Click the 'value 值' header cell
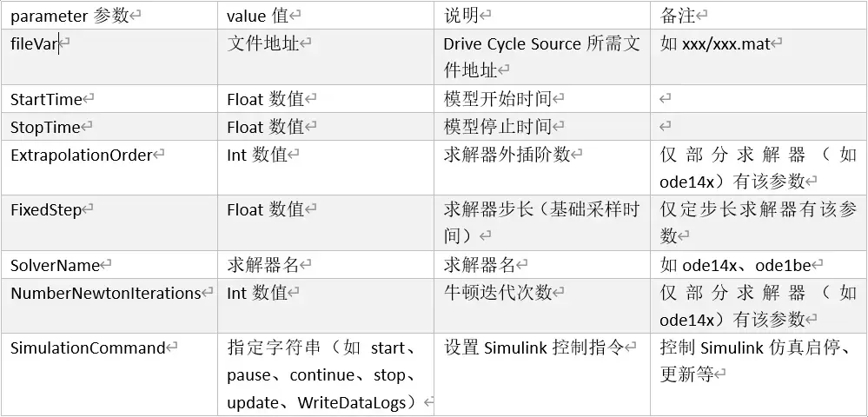The width and height of the screenshot is (868, 417). 326,15
